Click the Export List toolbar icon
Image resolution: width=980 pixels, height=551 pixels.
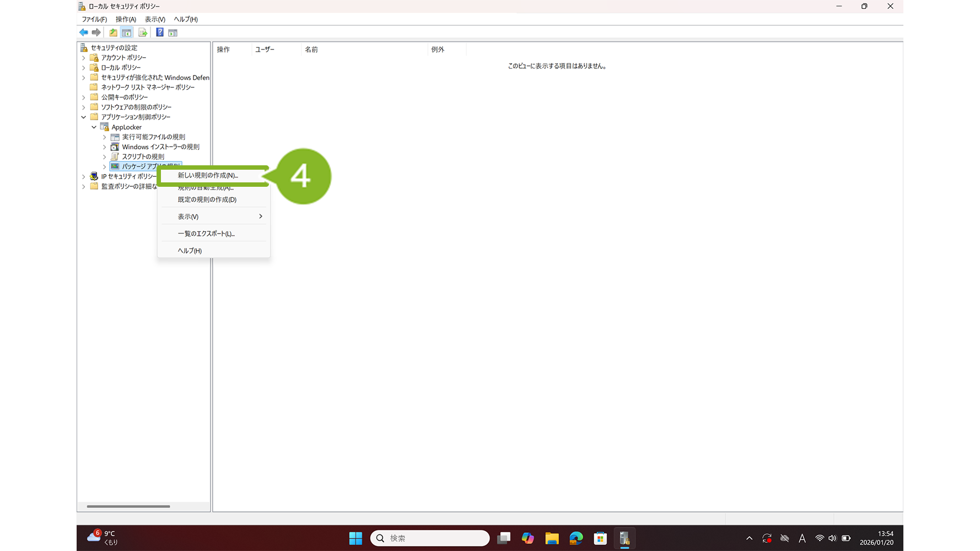point(143,33)
